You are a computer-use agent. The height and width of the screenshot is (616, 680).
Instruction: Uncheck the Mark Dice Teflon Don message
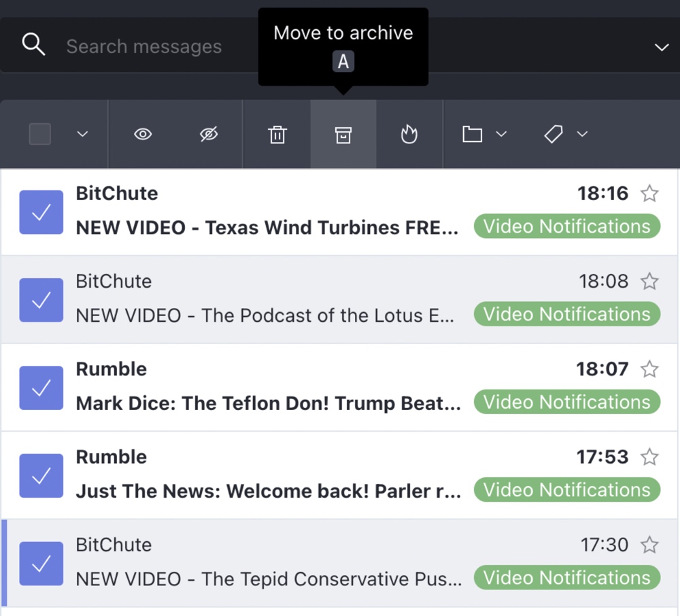[x=41, y=388]
